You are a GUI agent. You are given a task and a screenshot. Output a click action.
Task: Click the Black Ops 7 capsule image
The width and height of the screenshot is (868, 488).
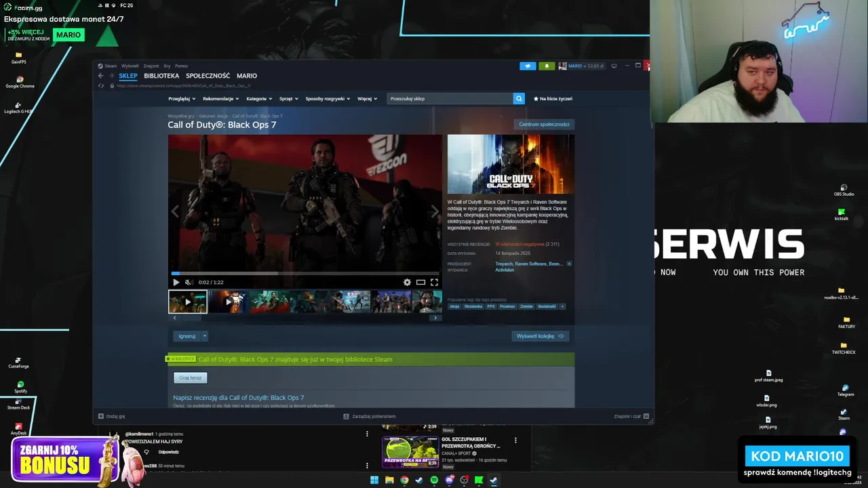[x=511, y=164]
